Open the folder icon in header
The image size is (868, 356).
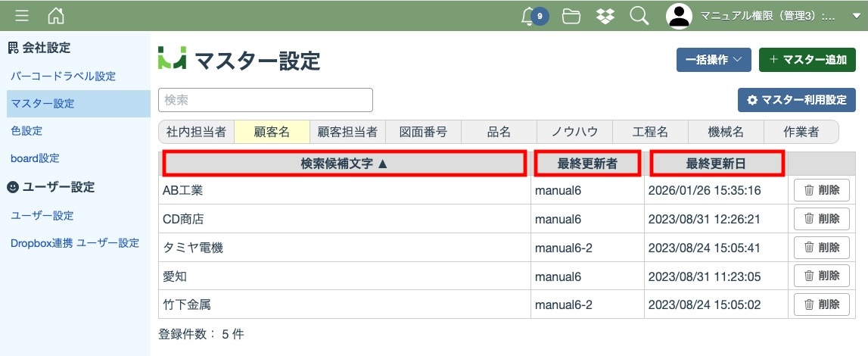click(x=571, y=16)
